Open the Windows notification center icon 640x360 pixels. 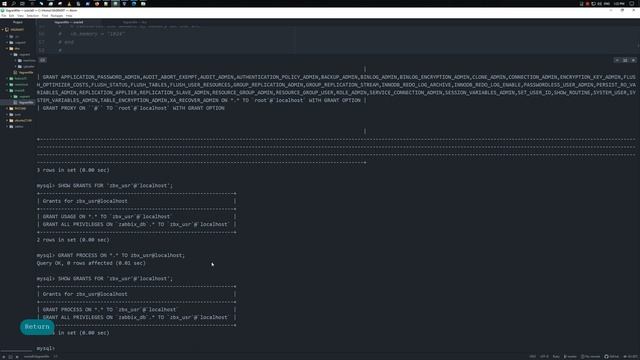[632, 3]
